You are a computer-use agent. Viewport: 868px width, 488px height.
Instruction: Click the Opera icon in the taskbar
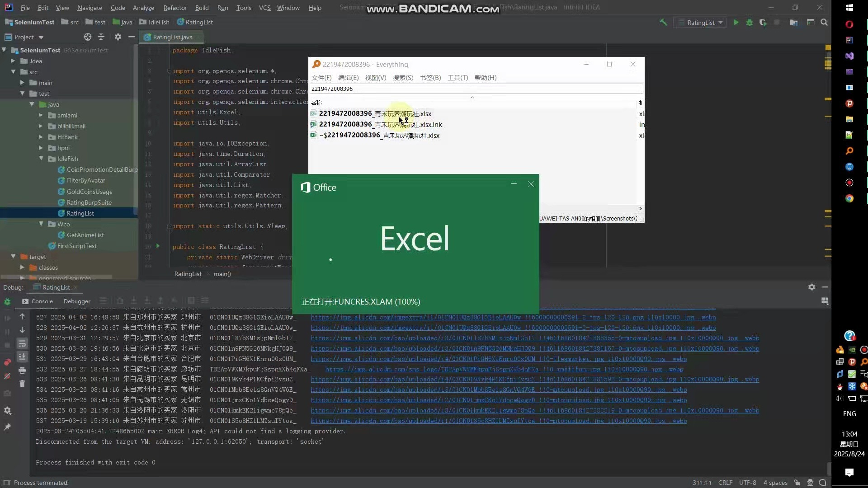tap(849, 24)
